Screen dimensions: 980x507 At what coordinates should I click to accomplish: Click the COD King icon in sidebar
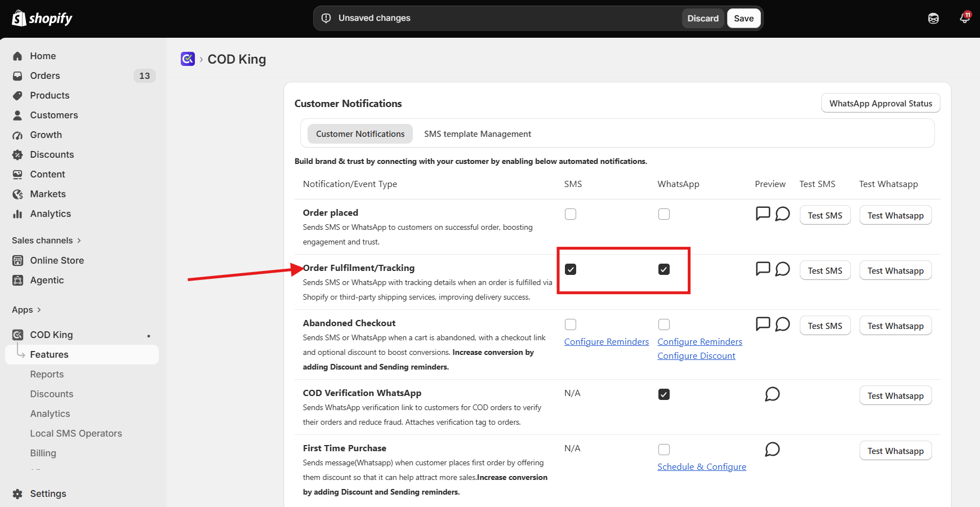pyautogui.click(x=17, y=335)
